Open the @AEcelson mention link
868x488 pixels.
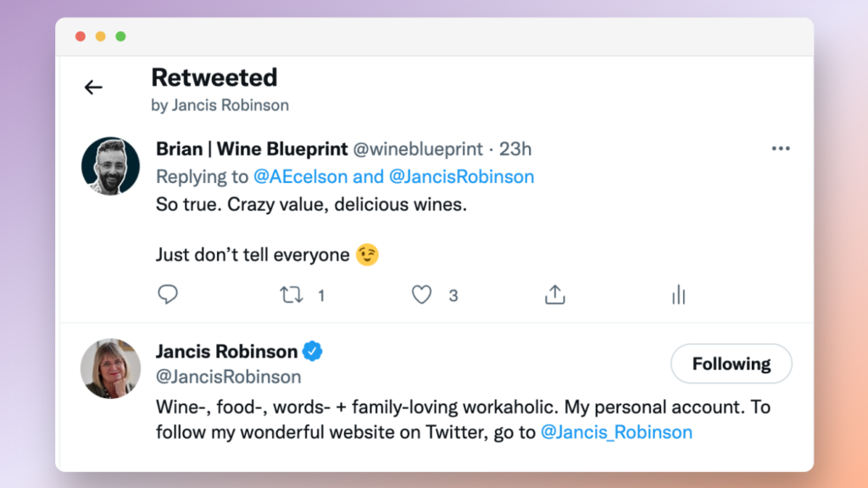(x=301, y=176)
